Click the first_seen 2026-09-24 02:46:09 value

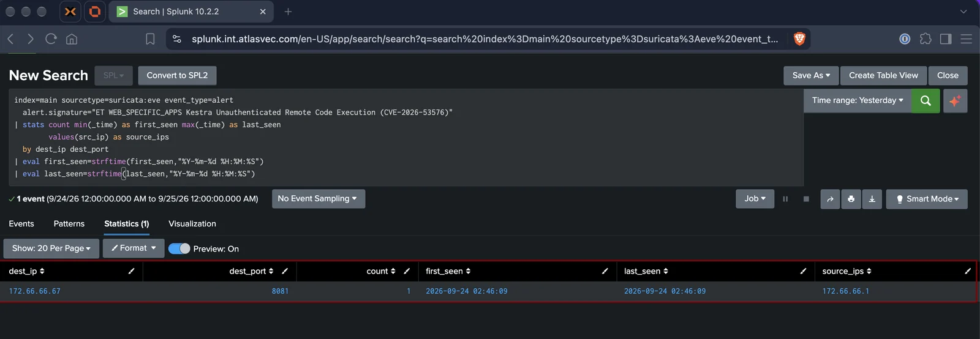(467, 291)
